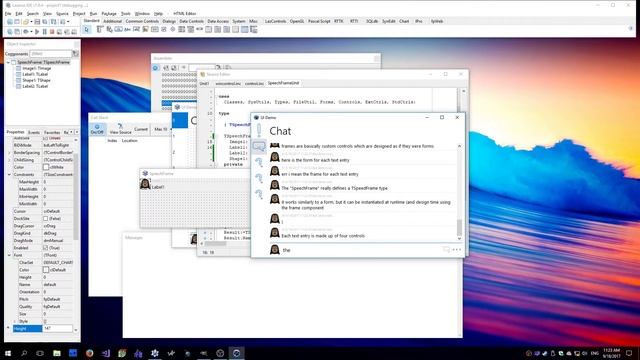Toggle the Enabled (True) checkbox
The width and height of the screenshot is (640, 360).
pyautogui.click(x=46, y=248)
